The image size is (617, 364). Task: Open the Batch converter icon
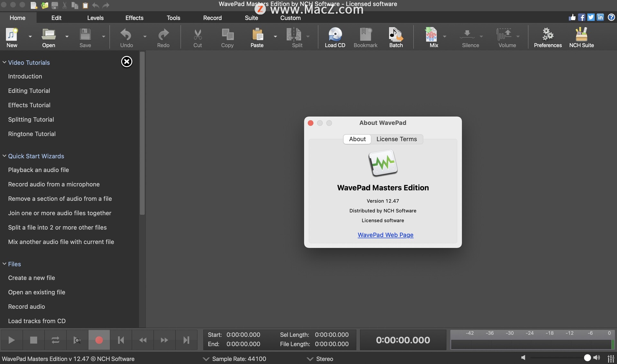tap(396, 34)
